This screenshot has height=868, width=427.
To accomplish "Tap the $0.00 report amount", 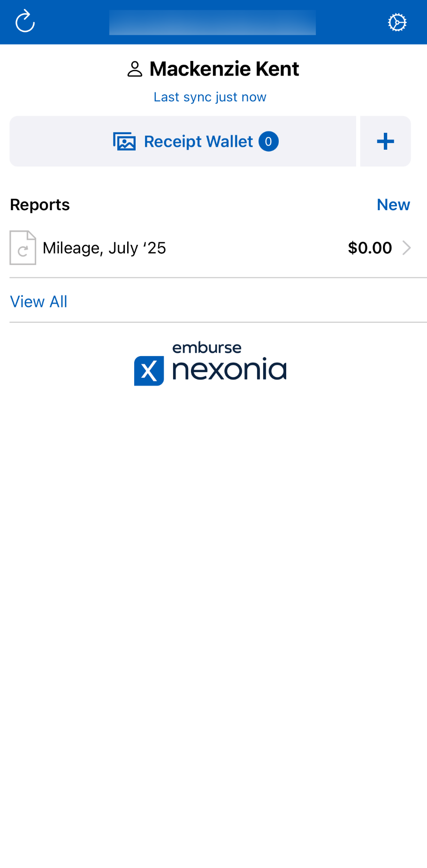I will tap(370, 248).
